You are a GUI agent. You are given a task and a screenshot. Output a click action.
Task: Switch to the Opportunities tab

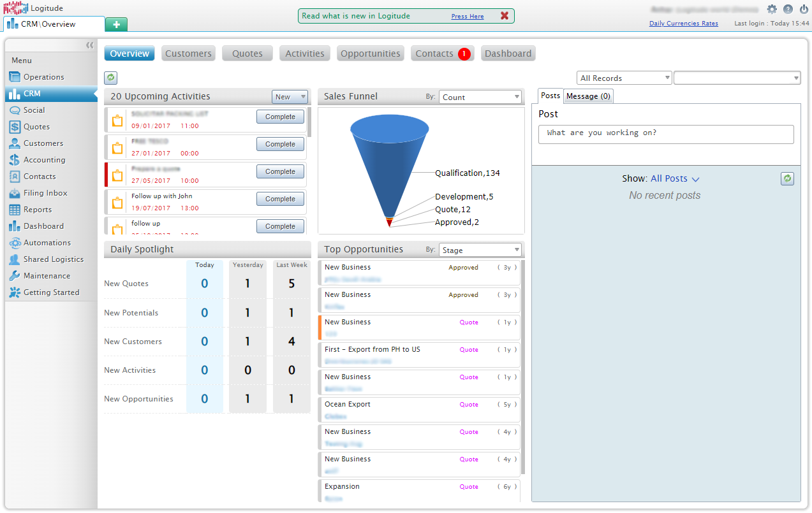(x=371, y=54)
